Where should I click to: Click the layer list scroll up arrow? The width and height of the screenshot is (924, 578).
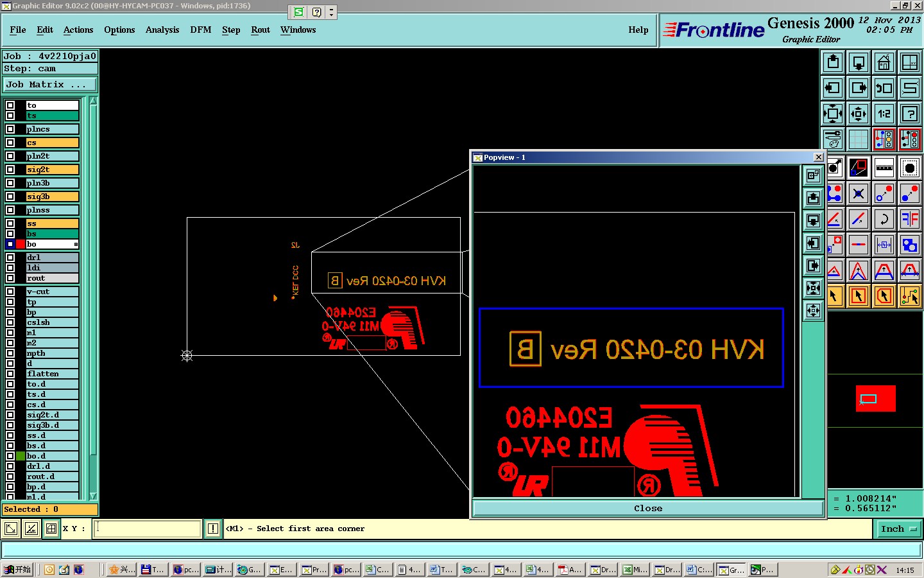pos(93,101)
